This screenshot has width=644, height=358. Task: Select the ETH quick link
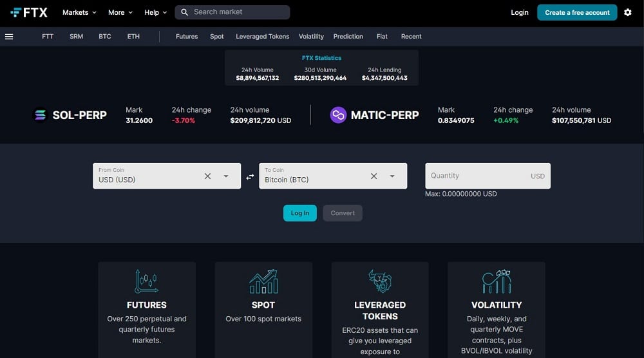point(133,37)
